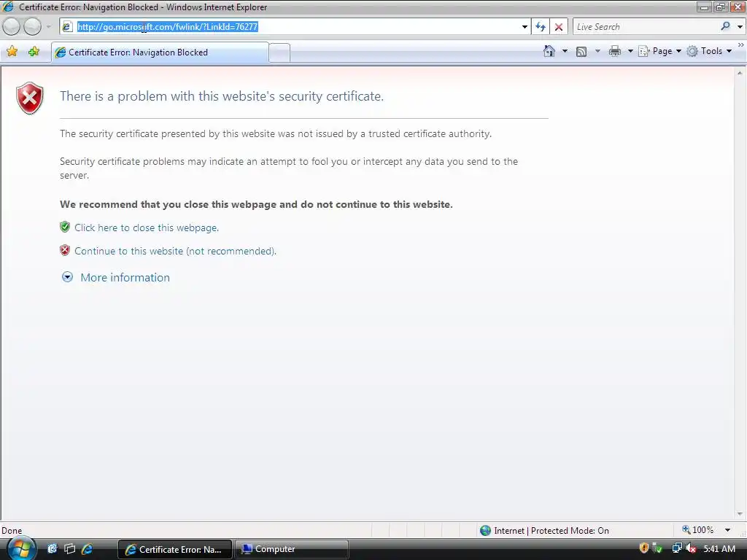The height and width of the screenshot is (560, 747).
Task: Click the address bar URL field
Action: [x=295, y=27]
